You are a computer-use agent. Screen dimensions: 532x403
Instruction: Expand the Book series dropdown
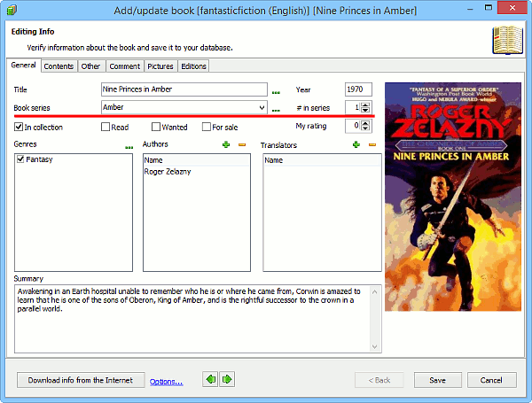262,107
